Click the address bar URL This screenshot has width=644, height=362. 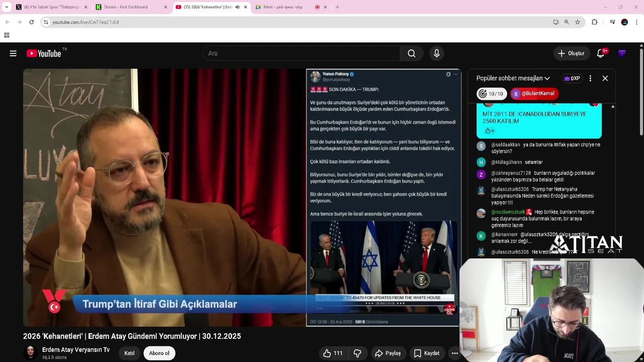pyautogui.click(x=86, y=22)
